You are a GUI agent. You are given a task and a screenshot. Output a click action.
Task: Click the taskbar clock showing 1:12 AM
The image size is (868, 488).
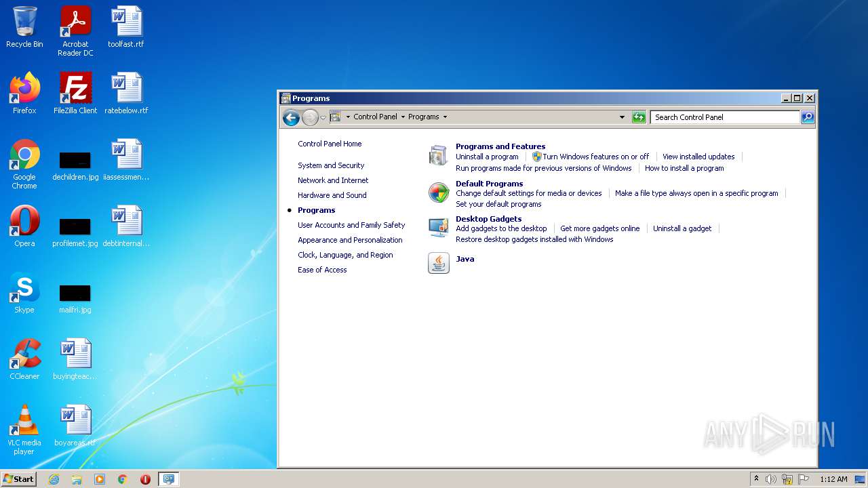click(x=833, y=479)
